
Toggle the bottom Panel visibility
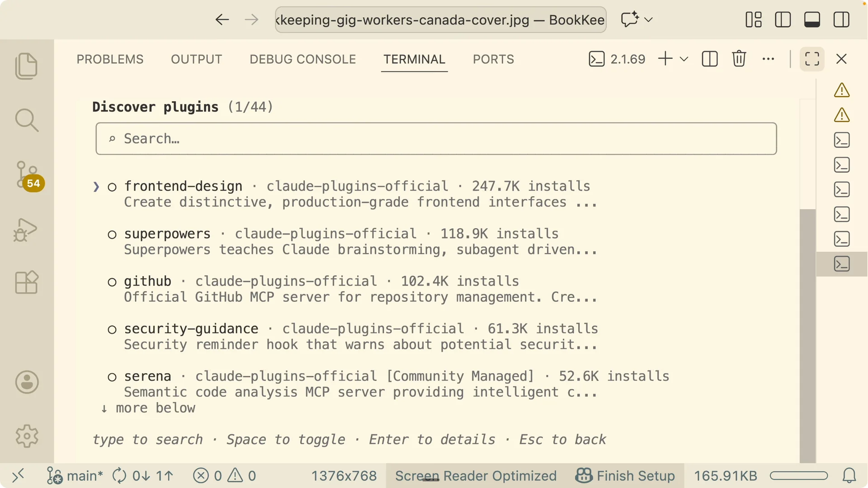(x=812, y=19)
